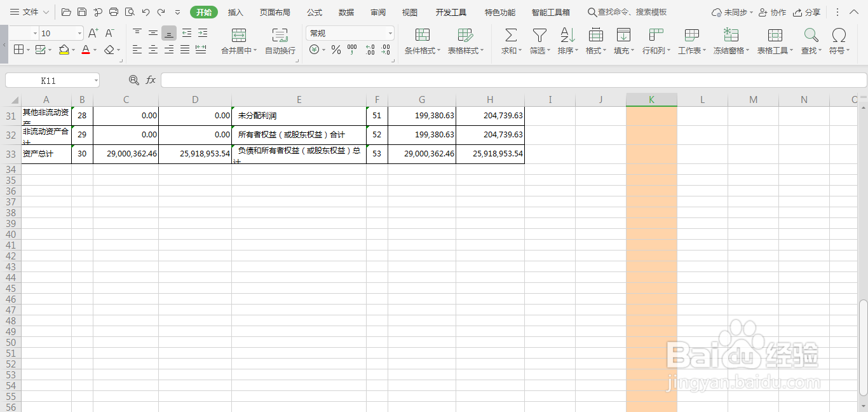
Task: Click the zoom magnifier next to fx
Action: point(134,80)
